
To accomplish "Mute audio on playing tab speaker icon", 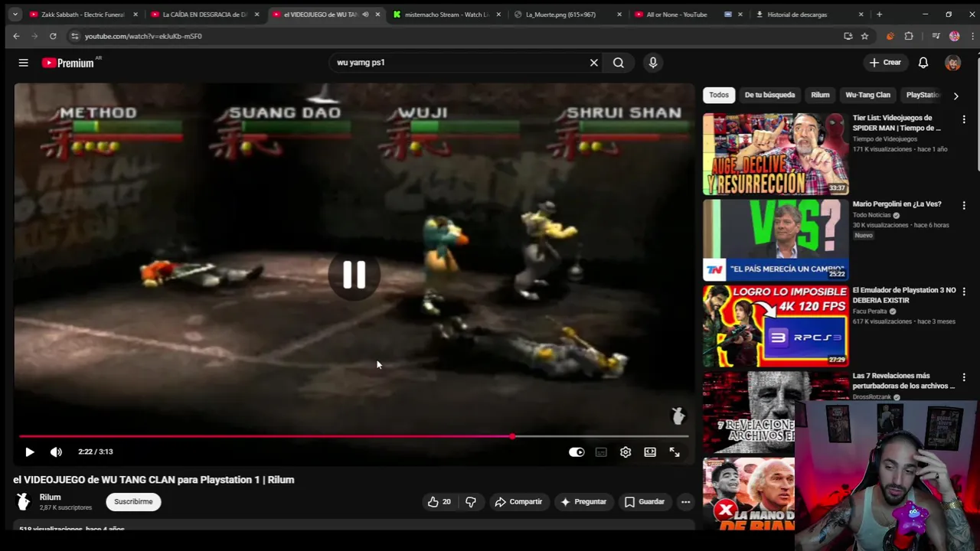I will pos(365,15).
